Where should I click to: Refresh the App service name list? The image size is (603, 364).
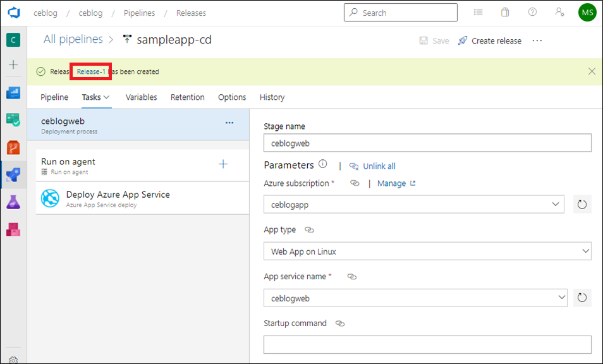(582, 298)
